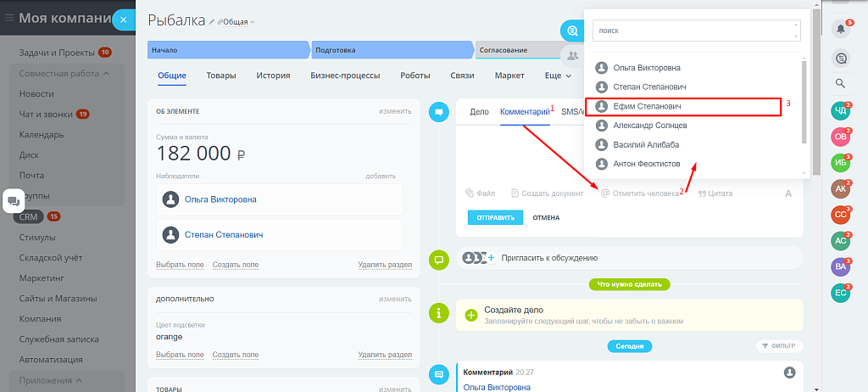Click Удалить раздел in Об элементе section
The height and width of the screenshot is (392, 868).
[x=385, y=265]
